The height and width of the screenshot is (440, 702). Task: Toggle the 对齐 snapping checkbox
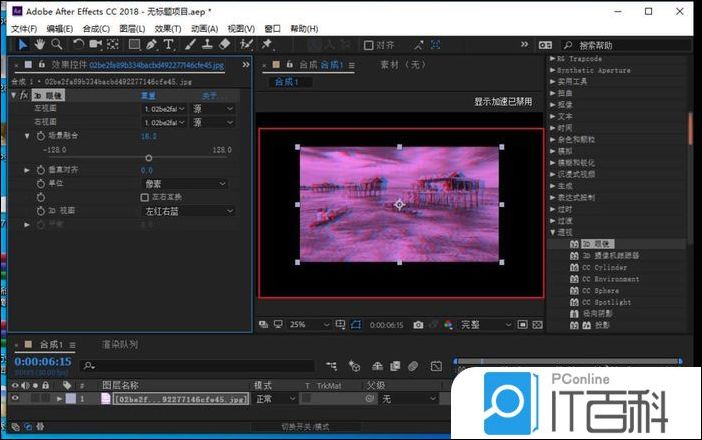pyautogui.click(x=369, y=45)
